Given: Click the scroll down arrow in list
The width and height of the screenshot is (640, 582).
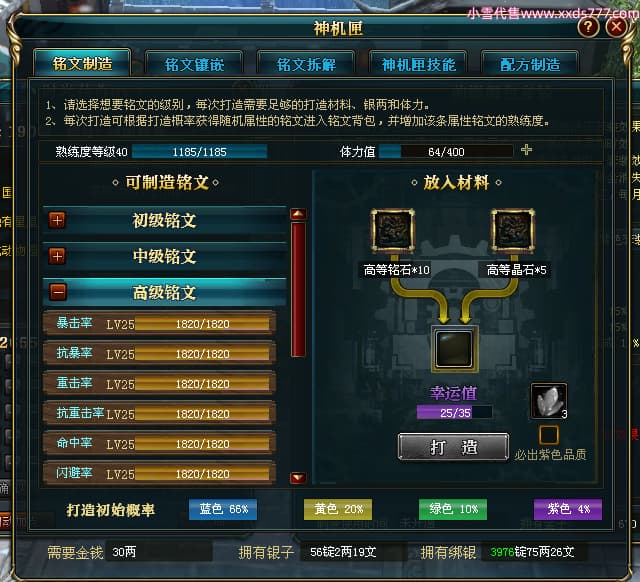Looking at the screenshot, I should click(298, 477).
